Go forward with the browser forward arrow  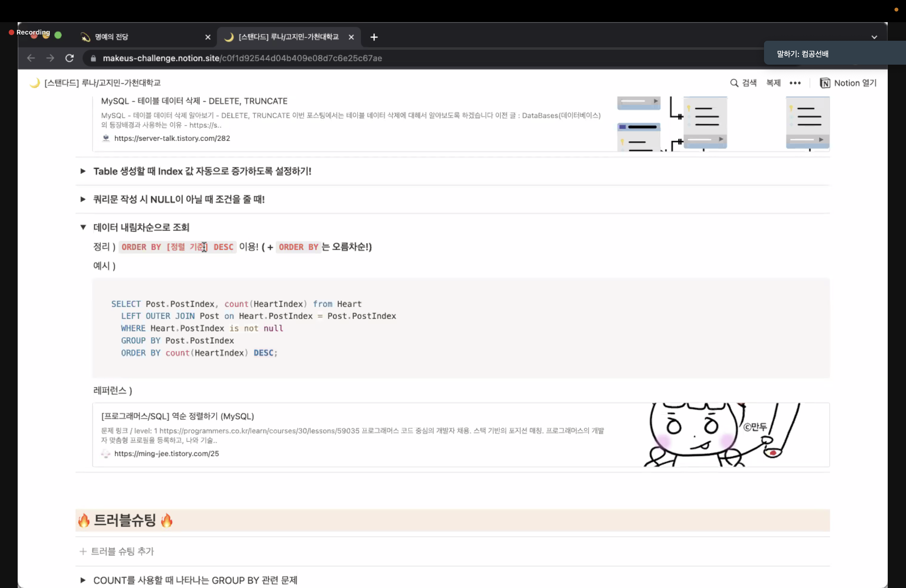click(50, 58)
